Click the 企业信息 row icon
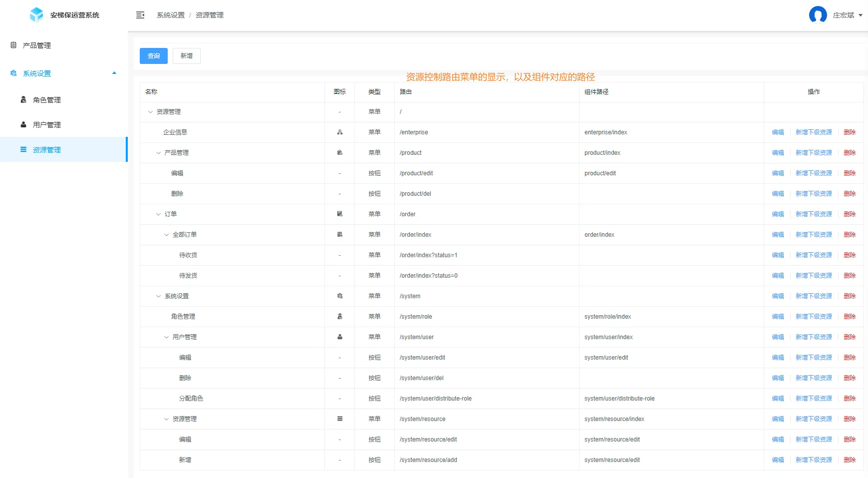Image resolution: width=868 pixels, height=478 pixels. coord(339,132)
